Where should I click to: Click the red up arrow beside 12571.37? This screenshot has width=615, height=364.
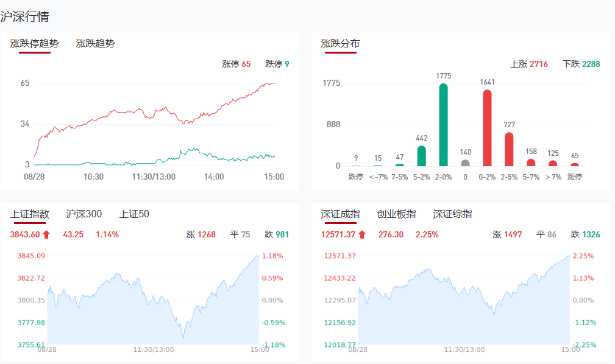361,234
